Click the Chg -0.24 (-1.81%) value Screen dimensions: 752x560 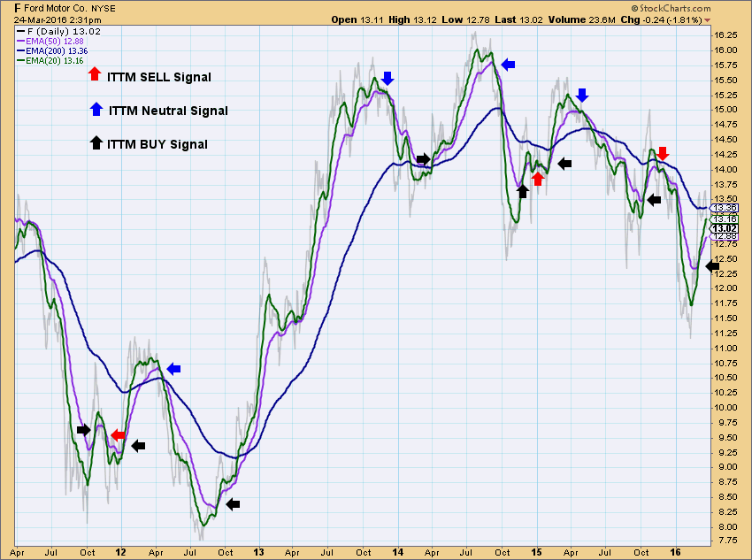(x=662, y=19)
